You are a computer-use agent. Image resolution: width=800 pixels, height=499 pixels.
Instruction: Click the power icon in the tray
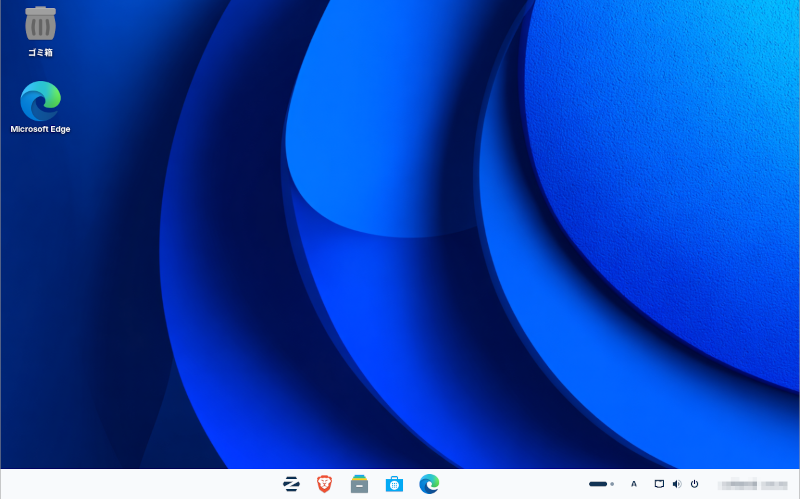[x=694, y=484]
